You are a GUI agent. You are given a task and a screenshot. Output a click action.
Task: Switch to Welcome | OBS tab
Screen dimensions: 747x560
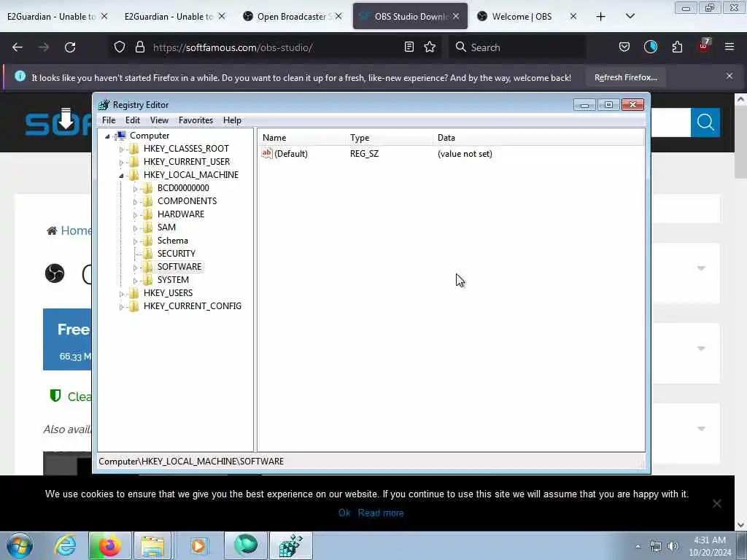522,17
